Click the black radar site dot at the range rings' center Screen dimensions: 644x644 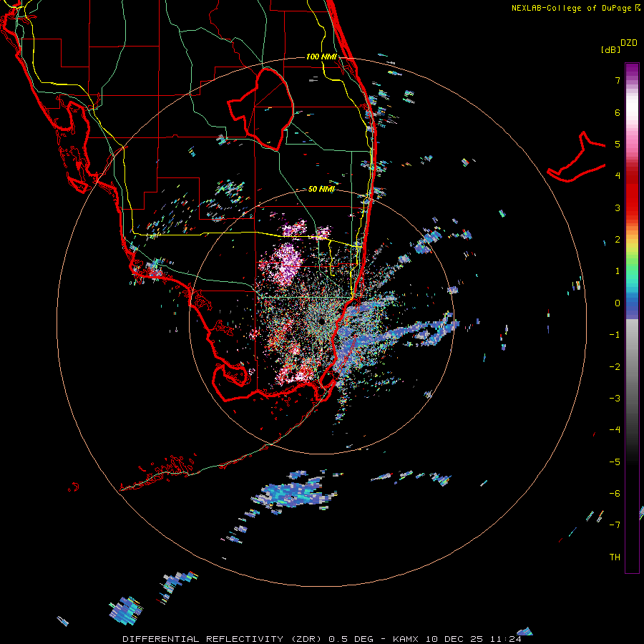pyautogui.click(x=321, y=321)
